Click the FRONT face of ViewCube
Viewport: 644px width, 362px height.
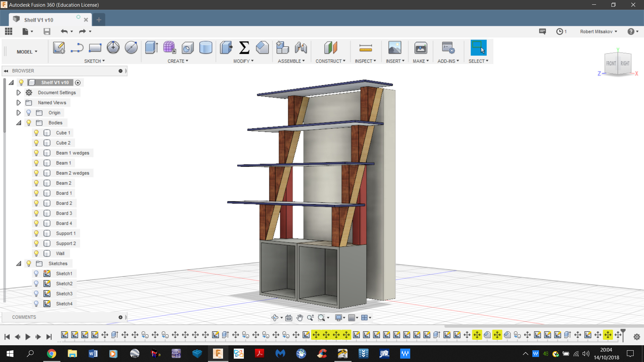[611, 63]
